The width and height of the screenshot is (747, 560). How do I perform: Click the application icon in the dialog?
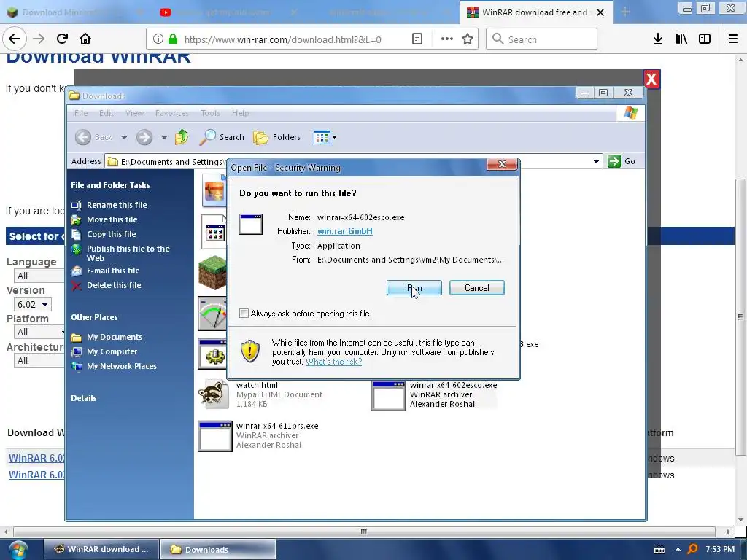click(x=251, y=225)
